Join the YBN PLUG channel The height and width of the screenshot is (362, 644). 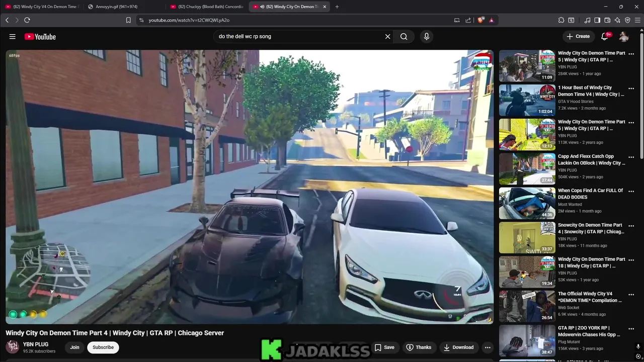[74, 347]
